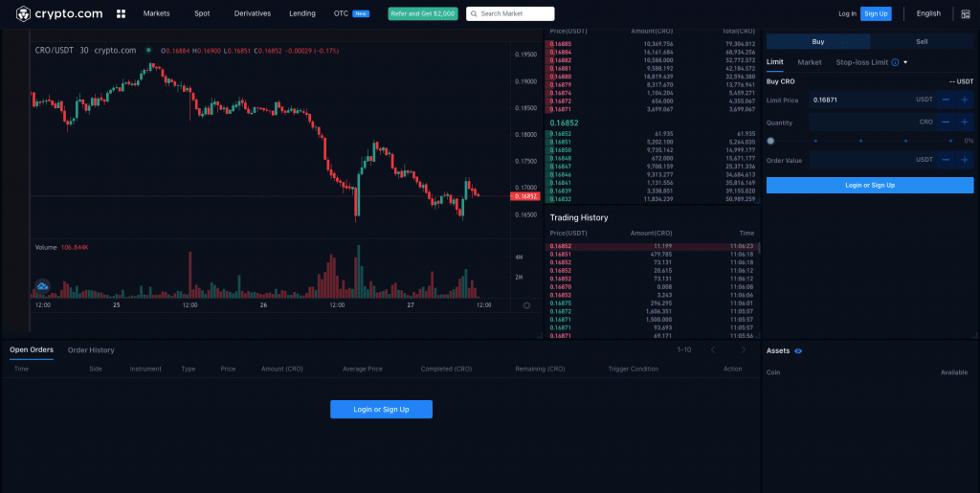
Task: Select the Buy side toggle
Action: click(x=818, y=42)
